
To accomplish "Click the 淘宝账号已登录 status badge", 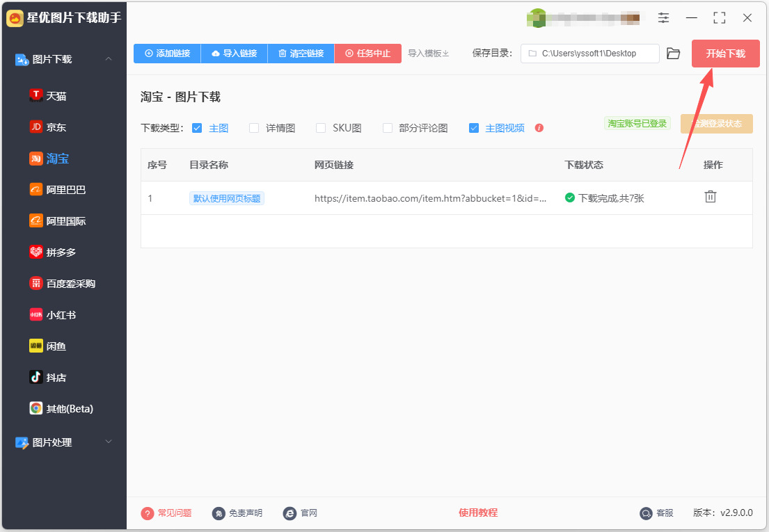I will coord(637,124).
